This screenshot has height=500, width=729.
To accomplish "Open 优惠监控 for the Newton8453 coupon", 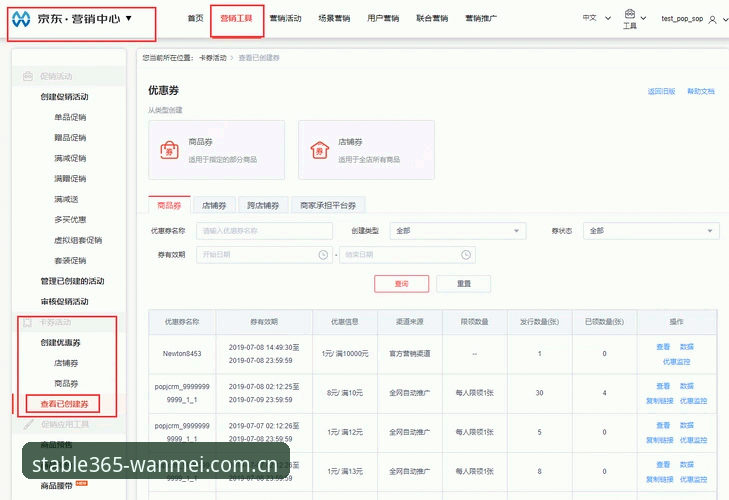I will 676,361.
